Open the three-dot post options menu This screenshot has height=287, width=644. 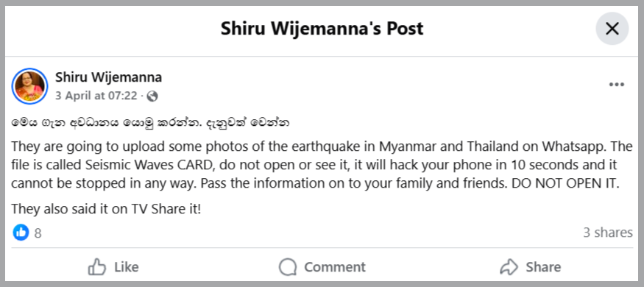coord(617,85)
